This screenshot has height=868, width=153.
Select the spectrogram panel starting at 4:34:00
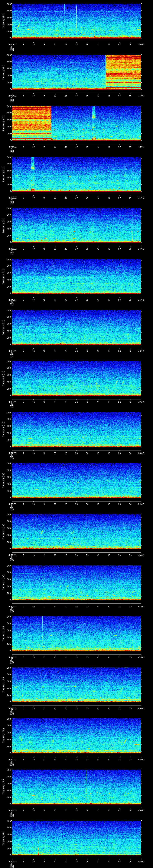[x=76, y=276]
